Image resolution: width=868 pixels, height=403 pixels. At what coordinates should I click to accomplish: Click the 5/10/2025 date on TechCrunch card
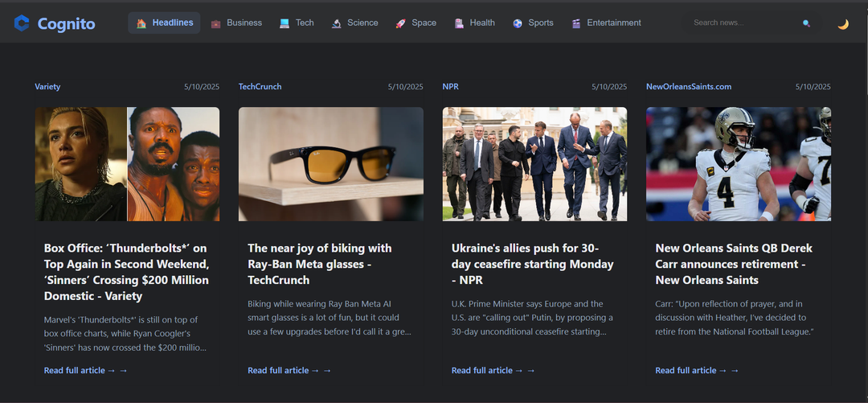[405, 87]
